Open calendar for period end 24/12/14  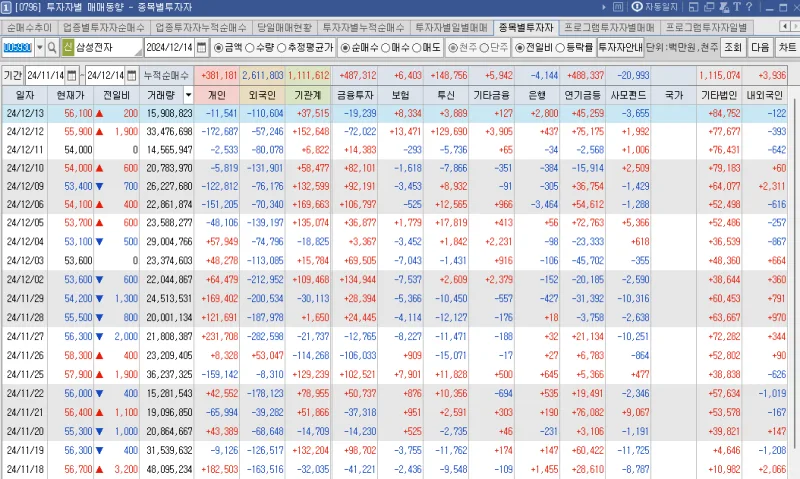click(132, 75)
